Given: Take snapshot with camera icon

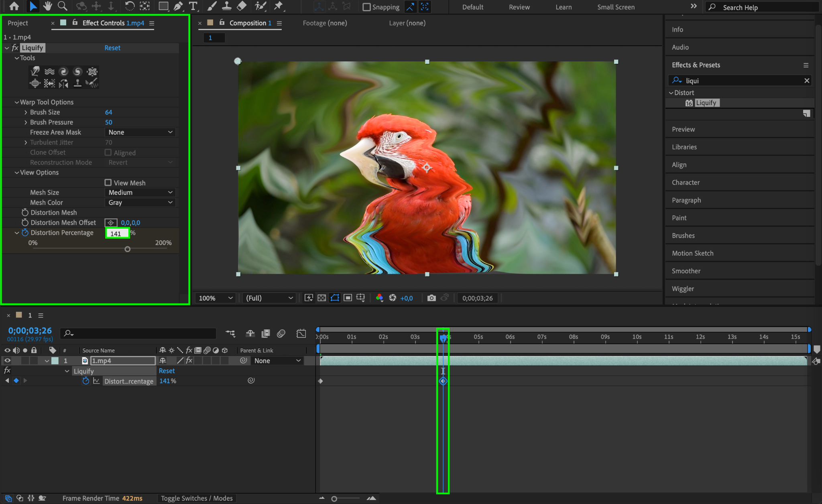Looking at the screenshot, I should (431, 298).
